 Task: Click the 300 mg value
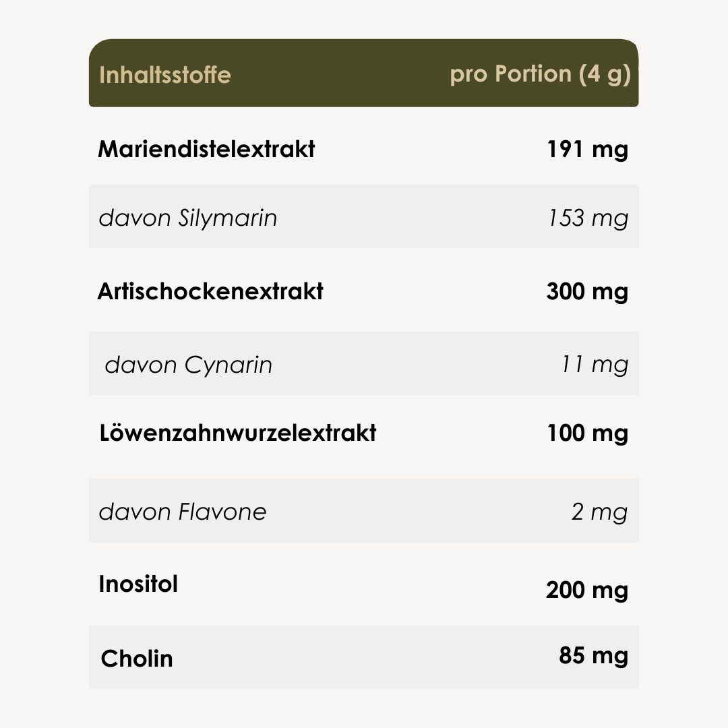point(587,291)
